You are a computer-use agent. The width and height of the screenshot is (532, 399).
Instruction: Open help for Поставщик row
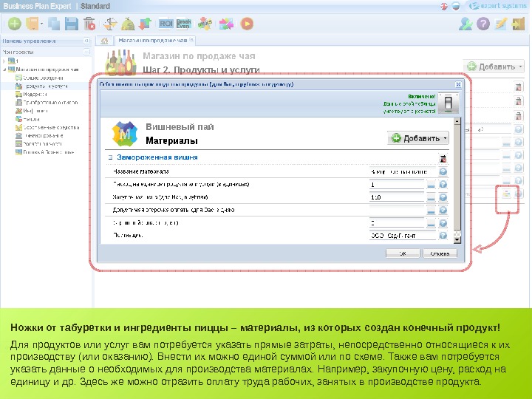click(443, 236)
